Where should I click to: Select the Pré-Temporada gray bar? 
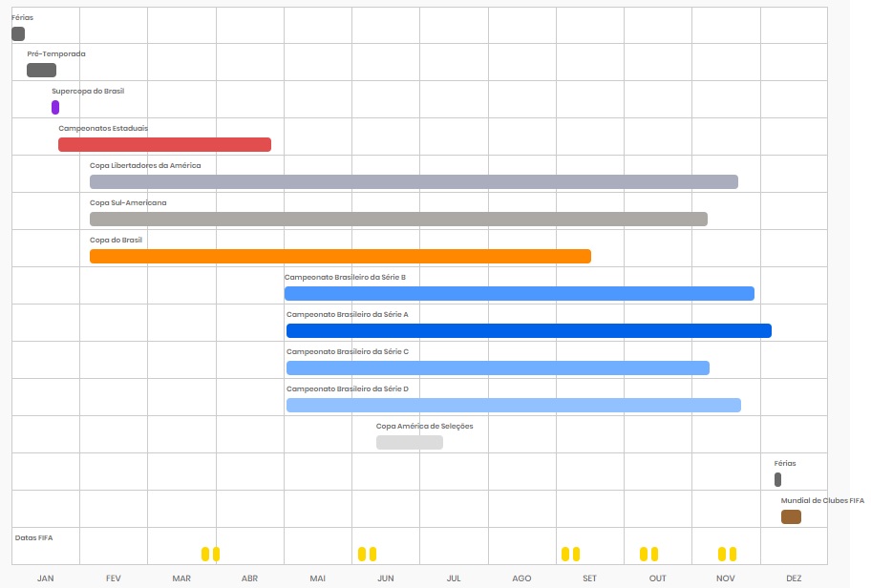click(41, 71)
